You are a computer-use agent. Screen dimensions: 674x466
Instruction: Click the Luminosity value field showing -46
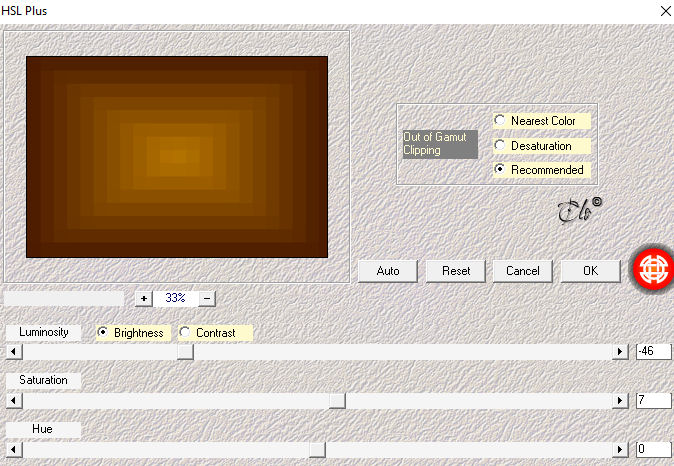tap(653, 352)
